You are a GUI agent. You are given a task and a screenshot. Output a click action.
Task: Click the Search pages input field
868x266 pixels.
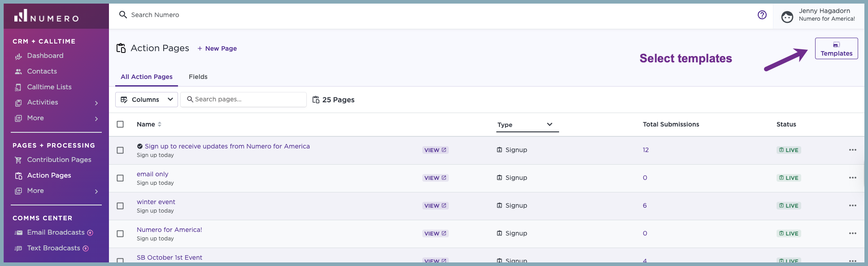(x=243, y=100)
